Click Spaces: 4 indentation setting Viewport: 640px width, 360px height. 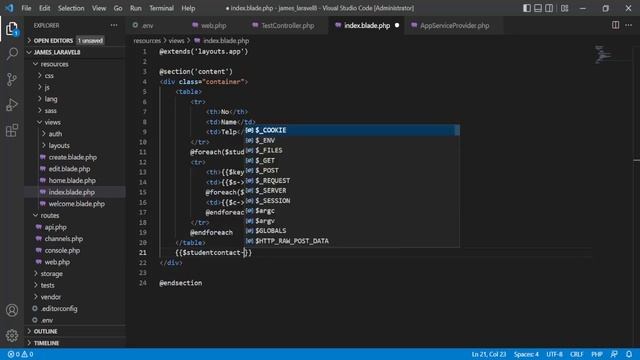coord(526,354)
